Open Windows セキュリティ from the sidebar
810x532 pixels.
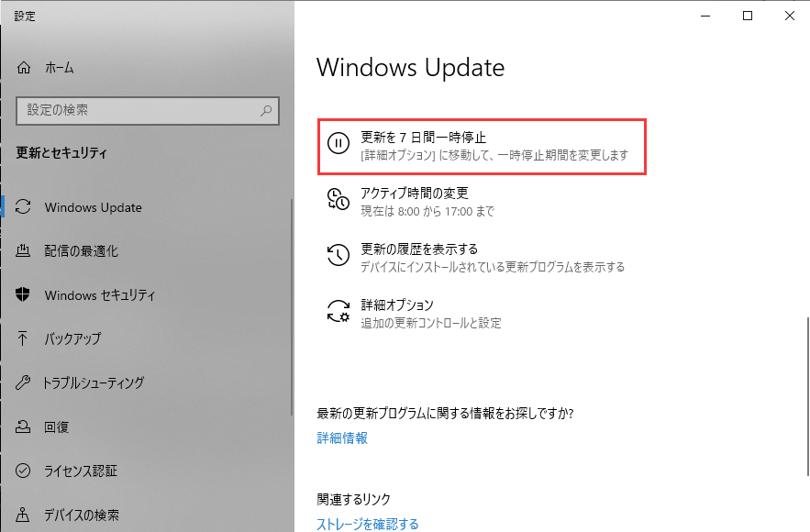tap(101, 295)
